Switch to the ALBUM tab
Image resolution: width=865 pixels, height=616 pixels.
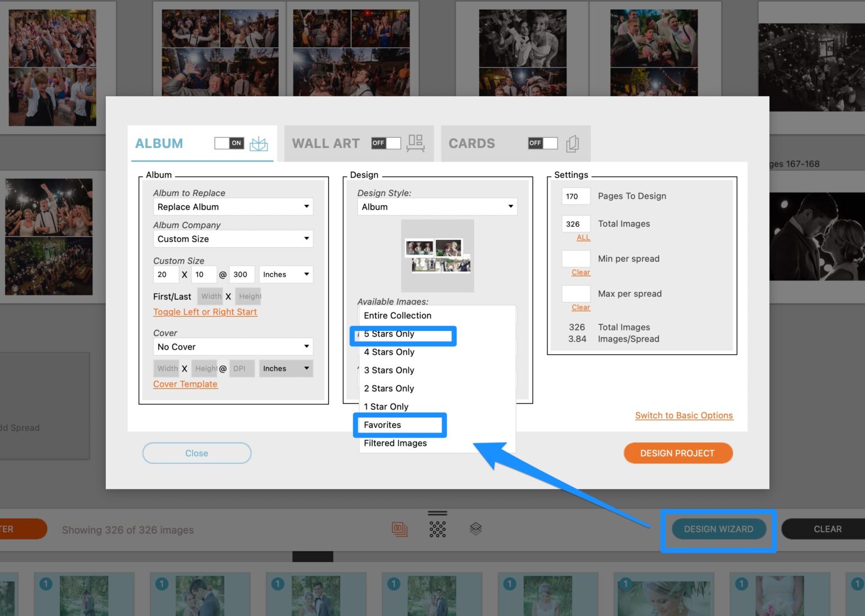(x=159, y=143)
